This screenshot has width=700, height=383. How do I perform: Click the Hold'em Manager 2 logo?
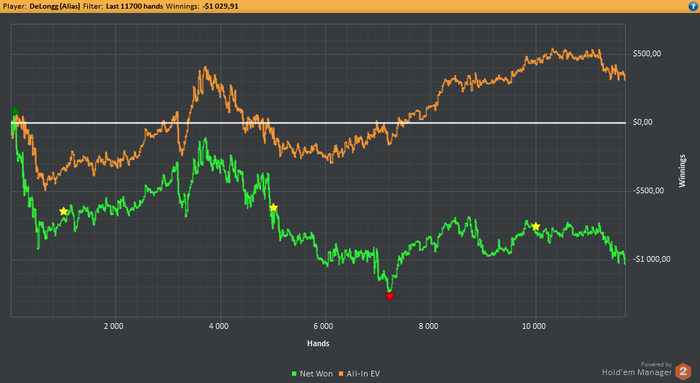tap(683, 371)
